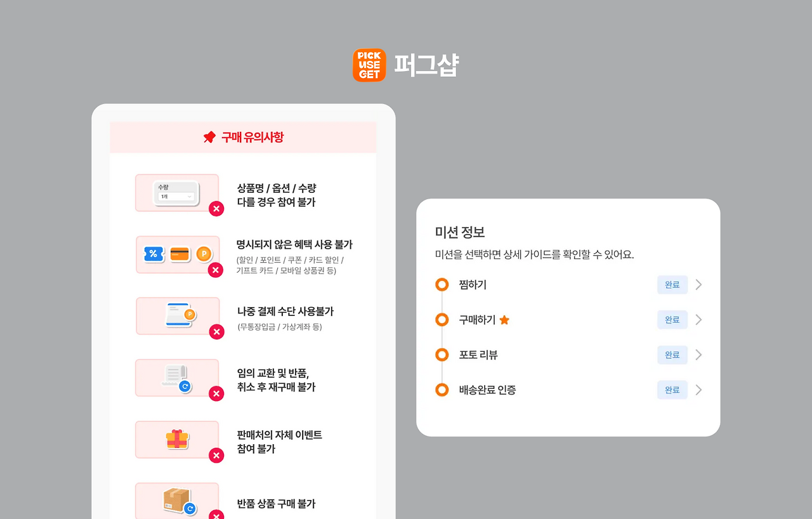Click the 미션 정보 heading
Viewport: 812px width, 519px height.
click(x=460, y=232)
